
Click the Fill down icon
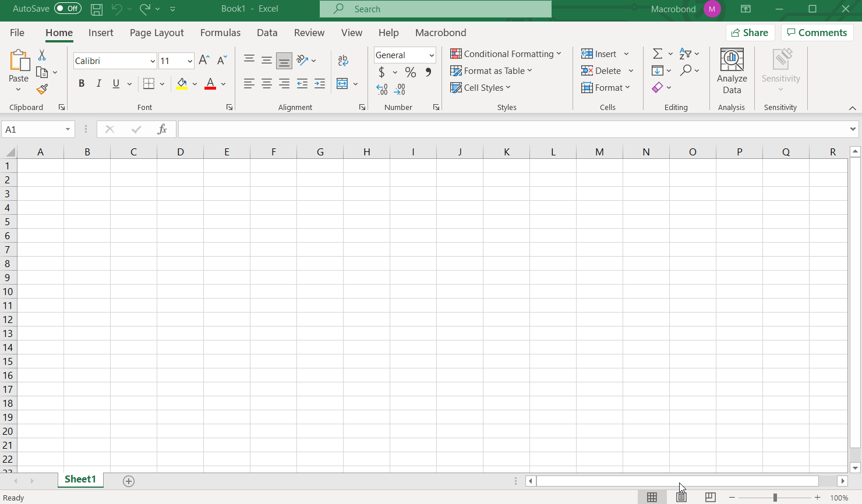658,70
